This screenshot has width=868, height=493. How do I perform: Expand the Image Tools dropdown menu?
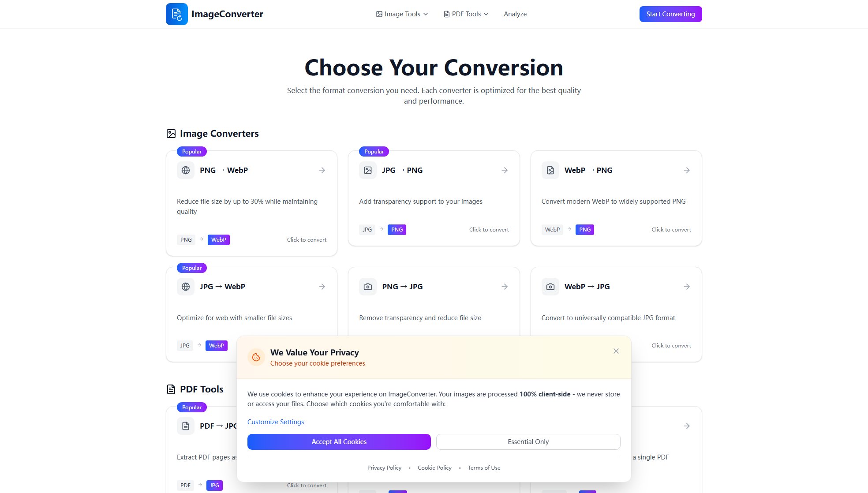[402, 14]
